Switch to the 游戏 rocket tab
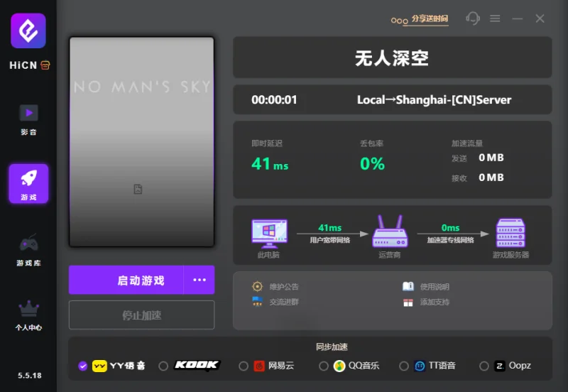This screenshot has height=392, width=568. pos(28,183)
